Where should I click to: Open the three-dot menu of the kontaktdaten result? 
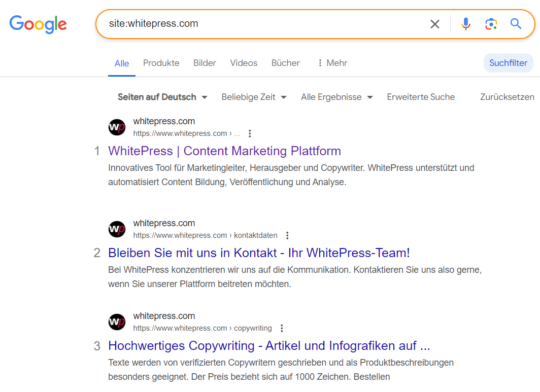(x=287, y=235)
